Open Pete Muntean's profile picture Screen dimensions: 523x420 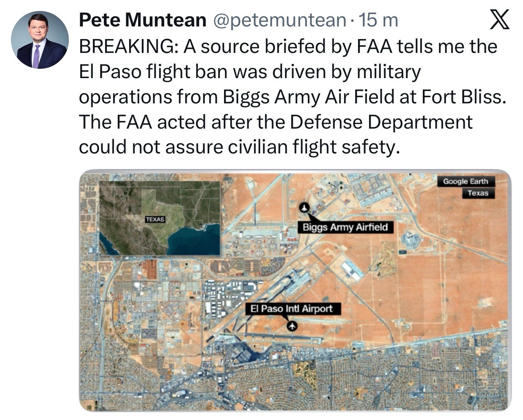[x=40, y=39]
